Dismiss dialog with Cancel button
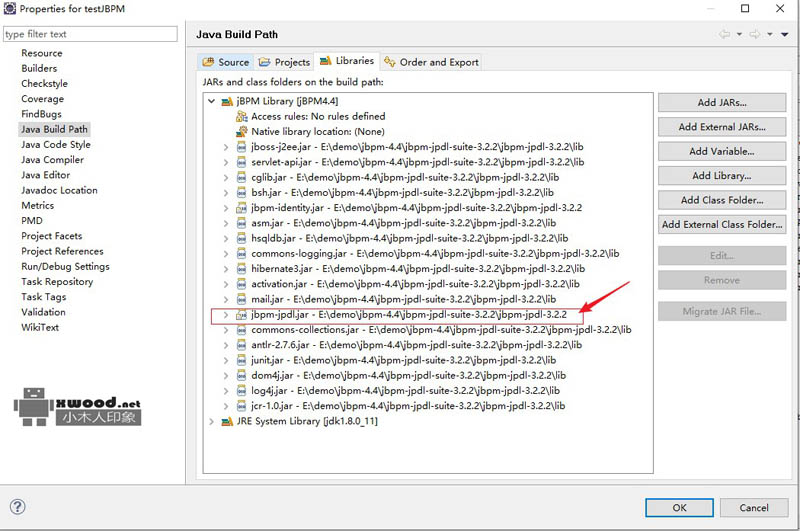The width and height of the screenshot is (800, 531). [754, 508]
